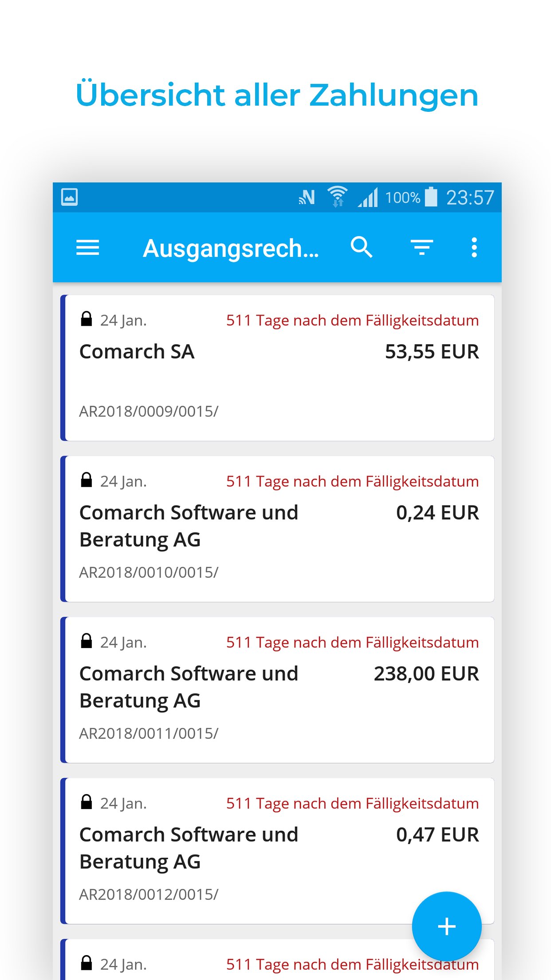Tap lock icon on Comarch SA invoice

(87, 319)
